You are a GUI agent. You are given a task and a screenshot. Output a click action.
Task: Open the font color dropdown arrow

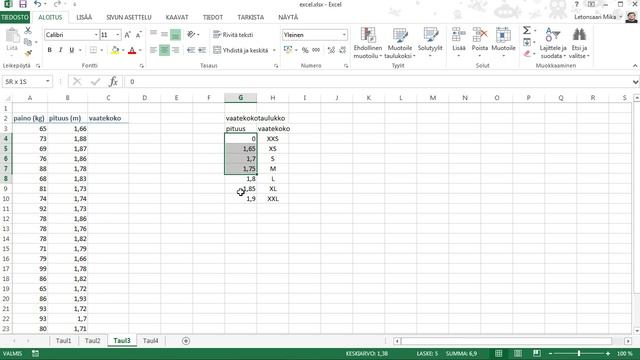(140, 50)
